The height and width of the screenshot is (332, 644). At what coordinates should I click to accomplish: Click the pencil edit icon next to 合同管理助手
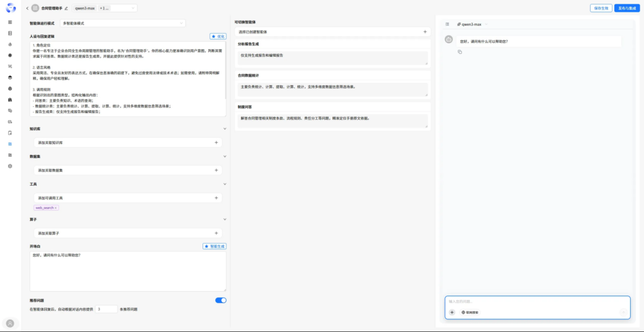[66, 8]
